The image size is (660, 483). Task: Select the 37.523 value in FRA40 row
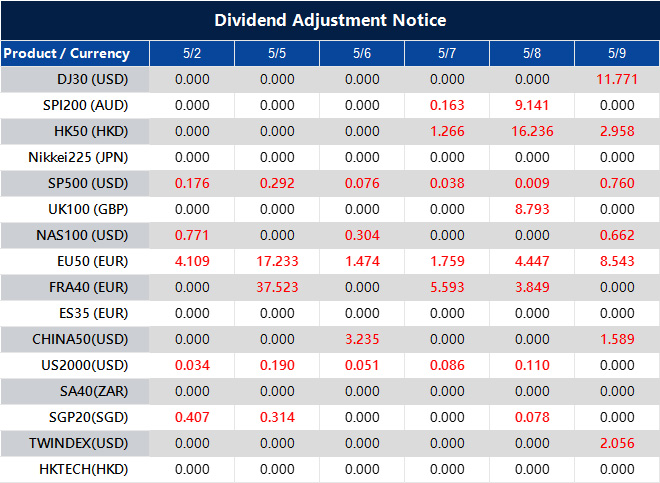tap(277, 287)
